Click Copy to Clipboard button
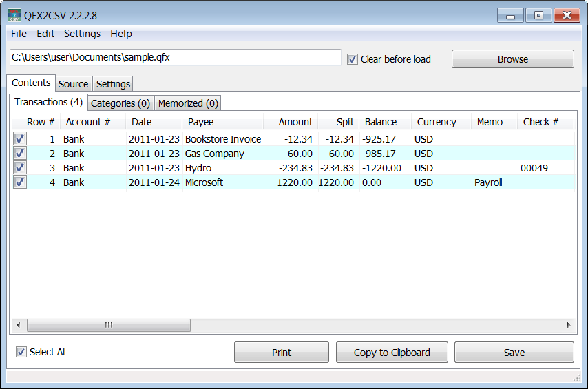Image resolution: width=588 pixels, height=389 pixels. click(x=392, y=353)
